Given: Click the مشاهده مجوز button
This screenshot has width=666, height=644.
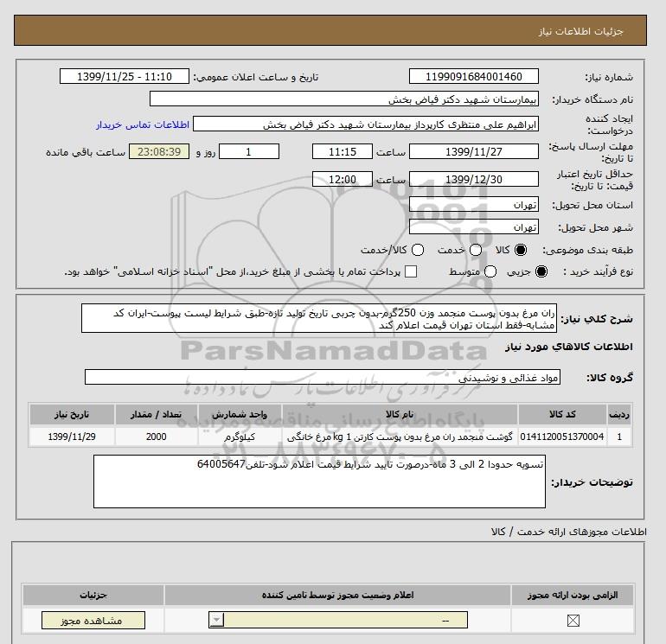Looking at the screenshot, I should tap(93, 621).
